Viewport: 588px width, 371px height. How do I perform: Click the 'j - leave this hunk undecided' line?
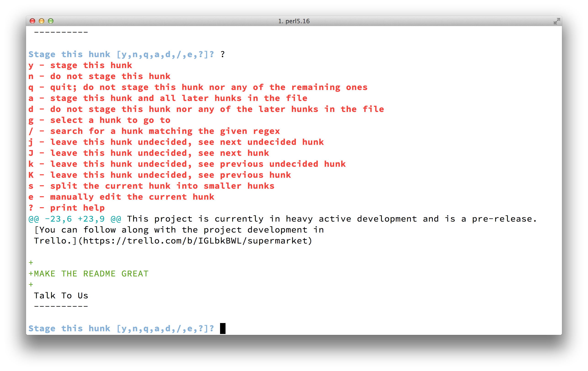point(176,142)
